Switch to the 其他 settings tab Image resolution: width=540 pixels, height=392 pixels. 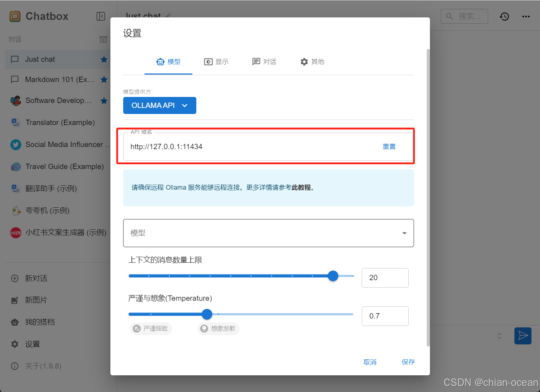(312, 62)
